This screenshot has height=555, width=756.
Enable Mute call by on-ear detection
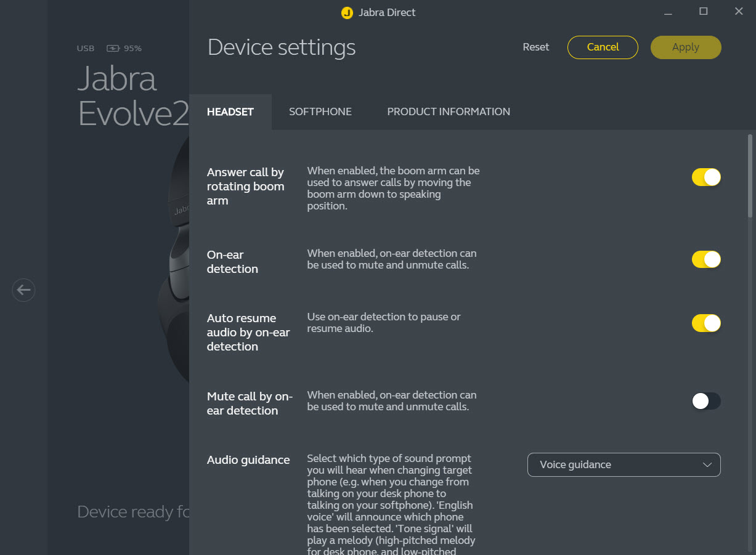pos(706,401)
